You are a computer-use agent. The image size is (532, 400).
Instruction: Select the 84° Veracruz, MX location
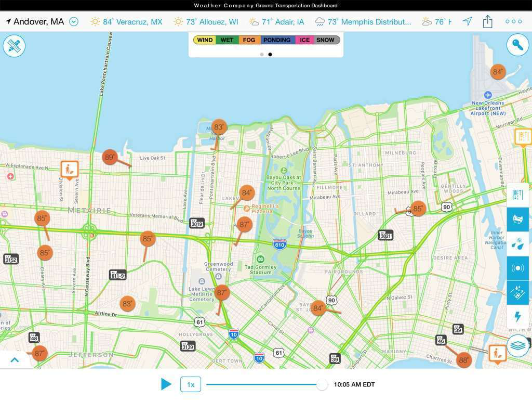(126, 22)
